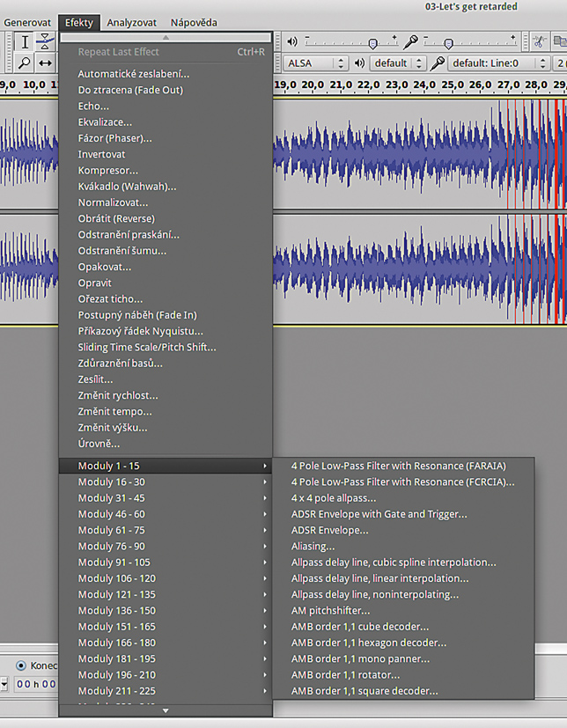The height and width of the screenshot is (728, 567).
Task: Select ADSR Envelope with Gate and Trigger
Action: click(x=403, y=514)
